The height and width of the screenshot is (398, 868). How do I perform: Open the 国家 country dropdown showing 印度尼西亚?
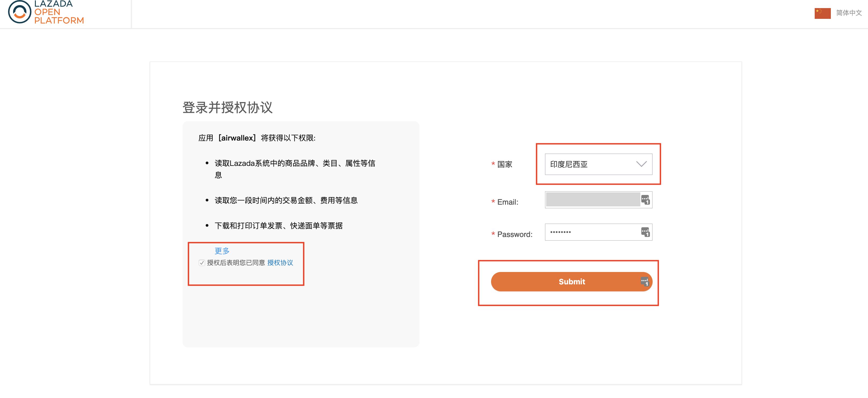click(x=598, y=164)
